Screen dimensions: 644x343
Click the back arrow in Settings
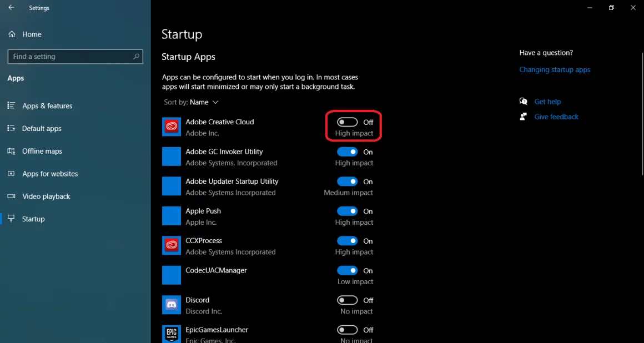[11, 8]
